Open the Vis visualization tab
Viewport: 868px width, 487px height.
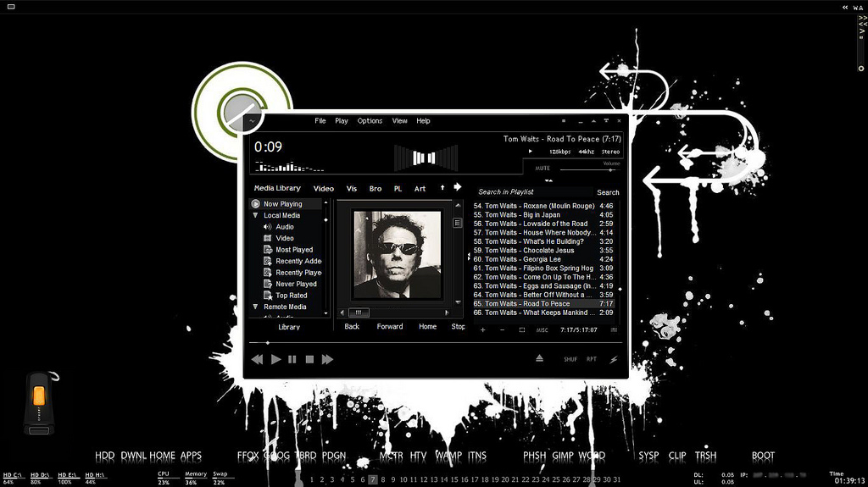click(352, 189)
